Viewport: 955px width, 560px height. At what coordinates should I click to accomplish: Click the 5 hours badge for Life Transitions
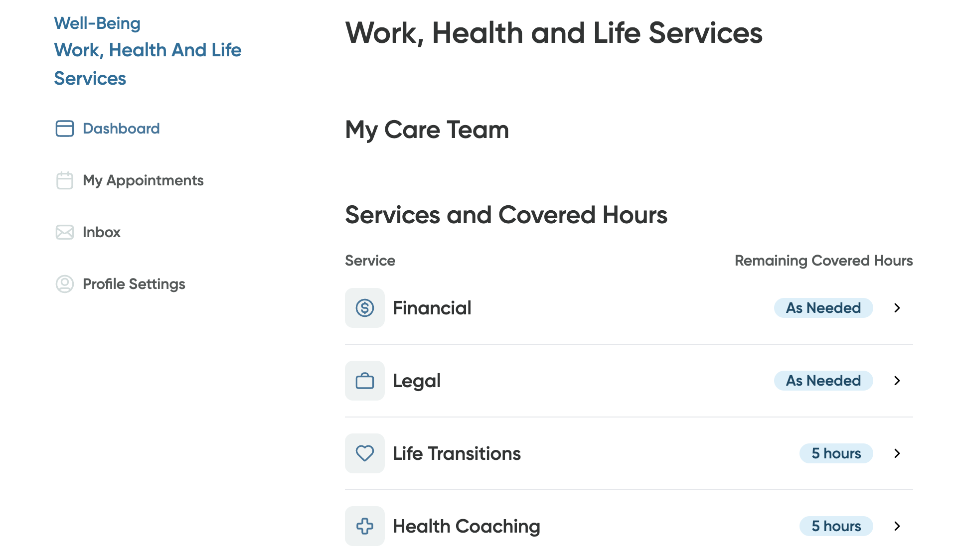point(836,453)
